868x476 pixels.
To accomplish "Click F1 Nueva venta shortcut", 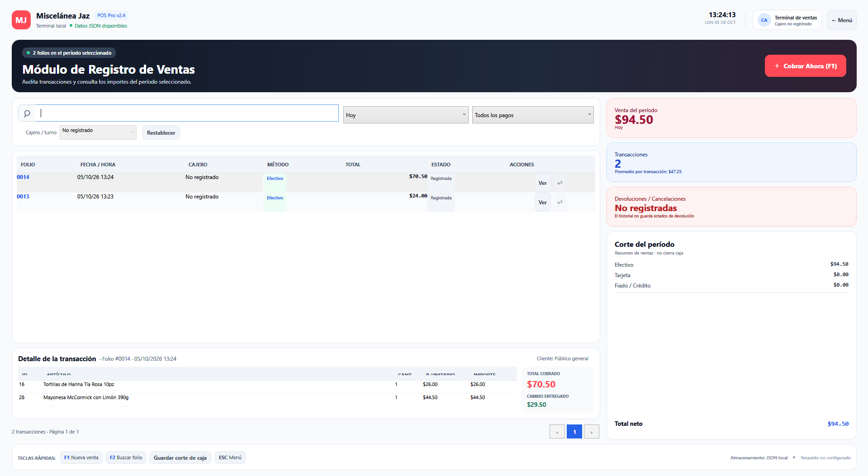I will 81,457.
